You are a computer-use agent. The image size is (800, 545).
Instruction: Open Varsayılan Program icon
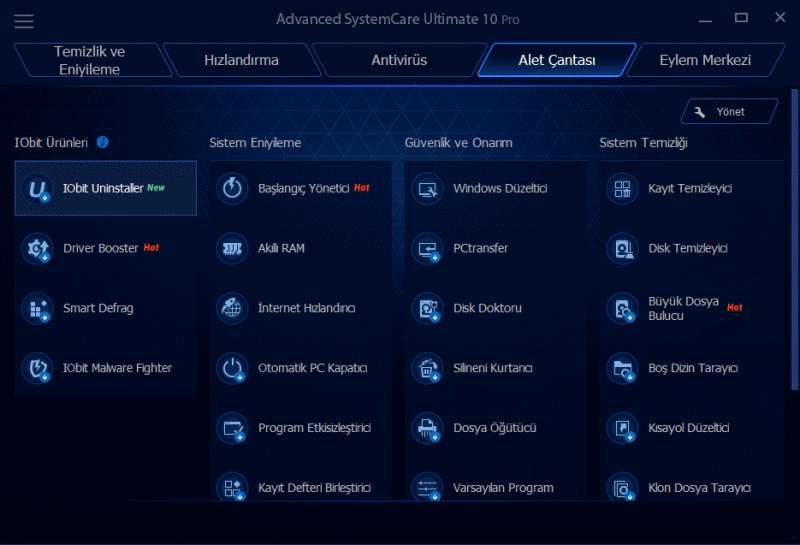427,486
